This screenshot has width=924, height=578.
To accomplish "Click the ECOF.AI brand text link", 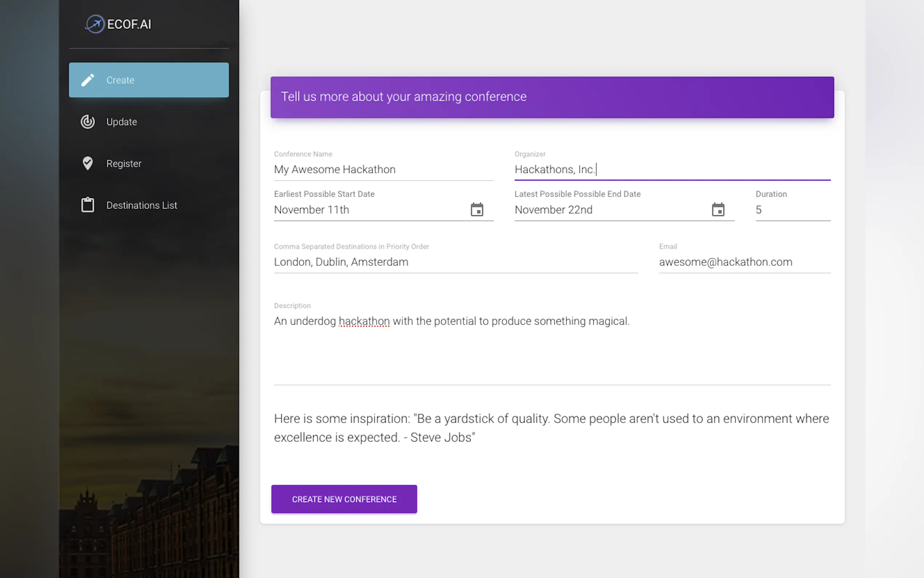I will click(x=129, y=24).
